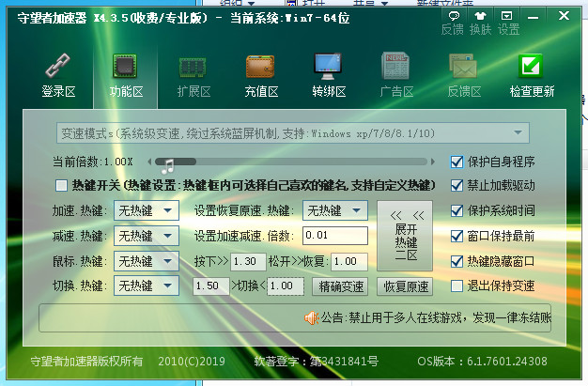The image size is (588, 386).
Task: Click the 按下 value field 1.30
Action: (248, 261)
